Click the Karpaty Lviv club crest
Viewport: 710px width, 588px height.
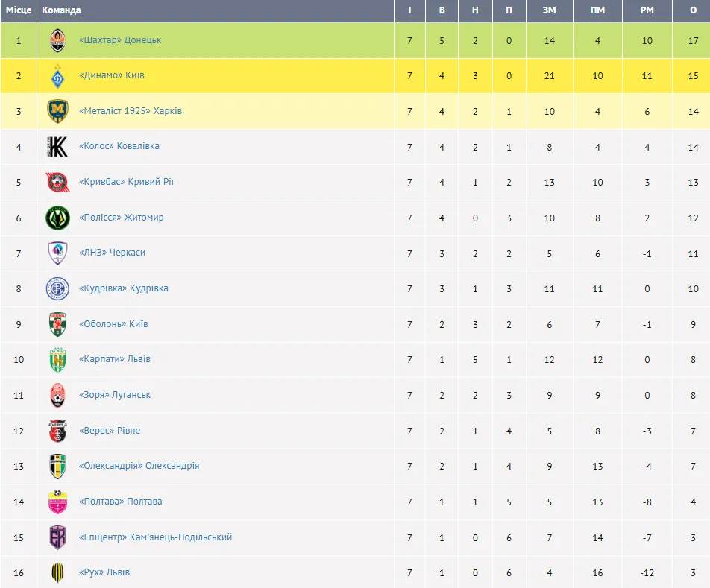(x=57, y=359)
